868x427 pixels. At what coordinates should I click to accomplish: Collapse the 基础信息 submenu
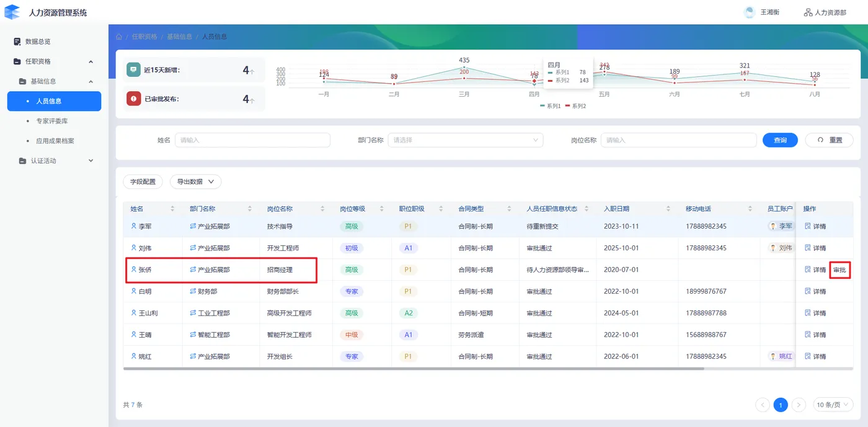pos(91,81)
